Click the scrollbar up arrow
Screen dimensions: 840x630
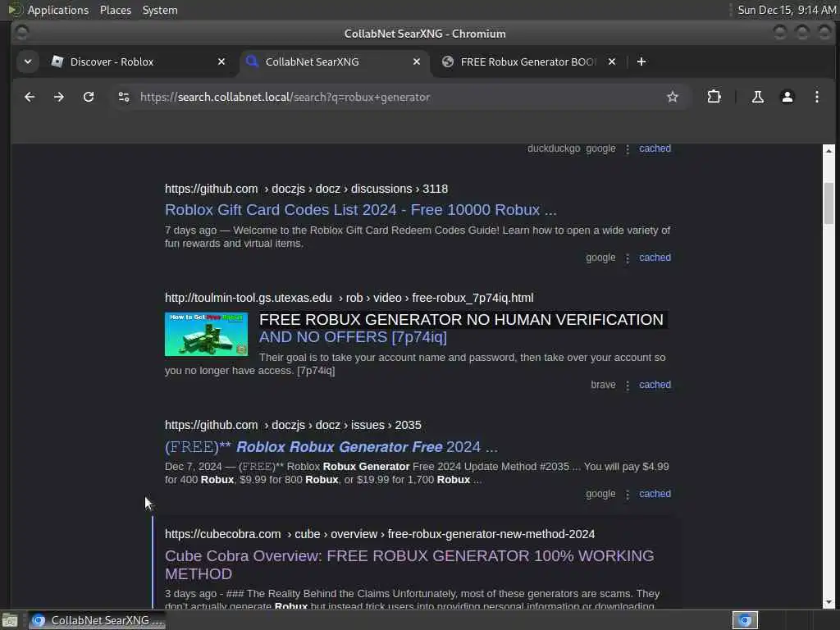coord(829,151)
